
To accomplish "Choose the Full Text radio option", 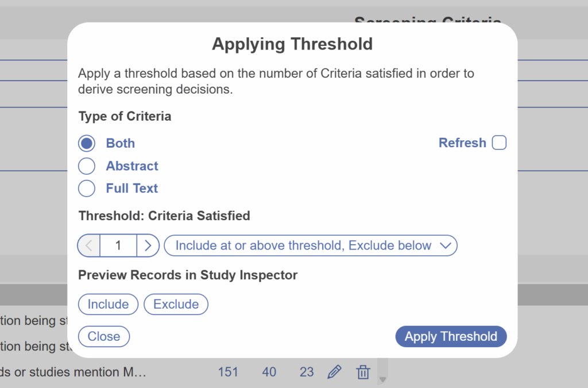I will 87,189.
